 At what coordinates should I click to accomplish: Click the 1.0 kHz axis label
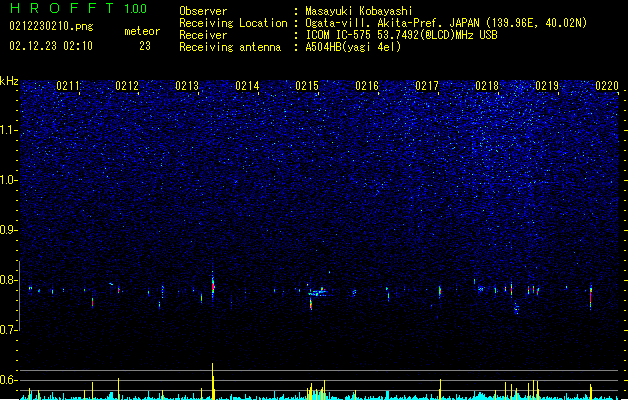pos(9,180)
